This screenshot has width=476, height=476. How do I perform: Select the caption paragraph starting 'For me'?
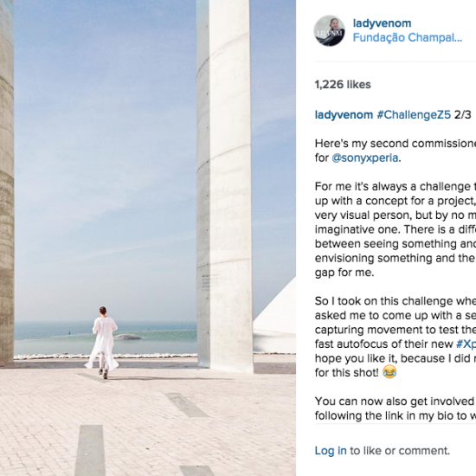click(x=396, y=229)
